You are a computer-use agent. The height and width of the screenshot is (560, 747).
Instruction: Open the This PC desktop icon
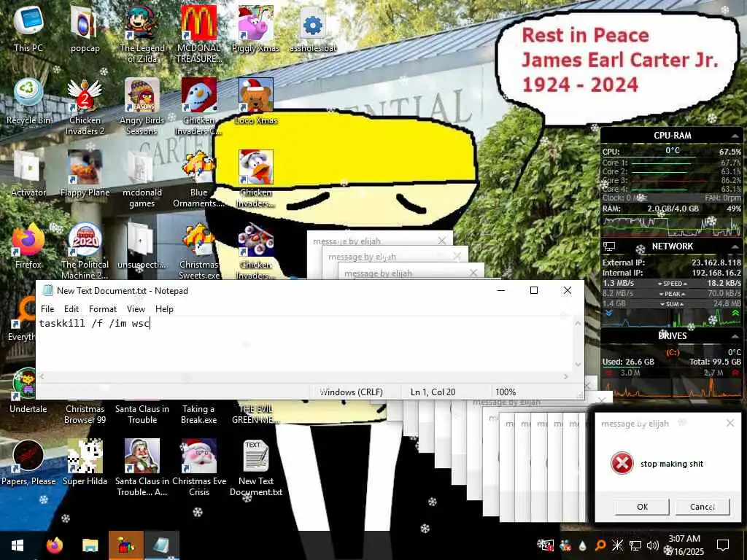(28, 28)
